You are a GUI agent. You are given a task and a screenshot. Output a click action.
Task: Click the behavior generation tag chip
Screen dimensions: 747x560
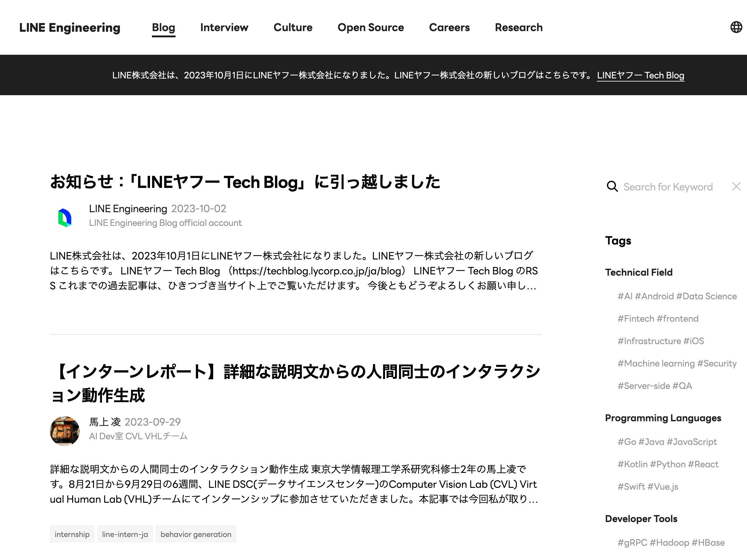pos(196,534)
